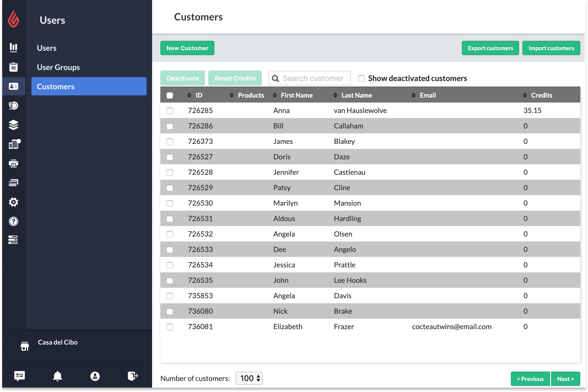
Task: Click the New Customer button
Action: [187, 48]
